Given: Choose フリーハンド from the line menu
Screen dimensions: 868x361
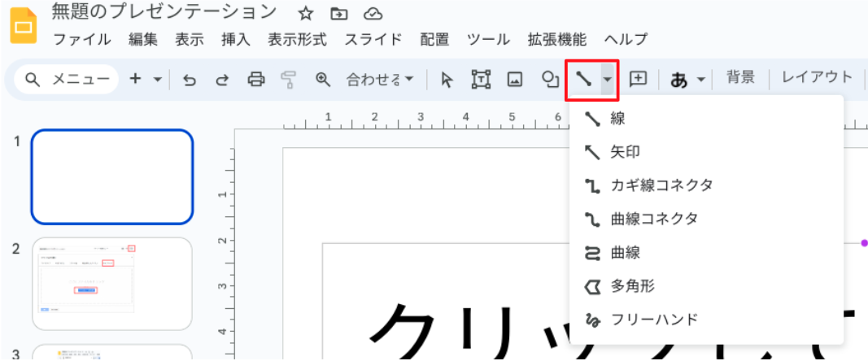Looking at the screenshot, I should [706, 320].
